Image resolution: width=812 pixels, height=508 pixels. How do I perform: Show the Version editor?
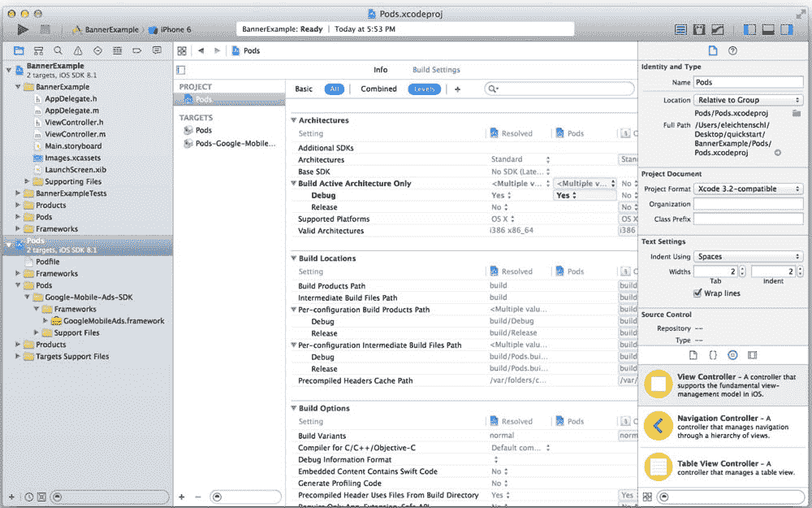tap(718, 29)
